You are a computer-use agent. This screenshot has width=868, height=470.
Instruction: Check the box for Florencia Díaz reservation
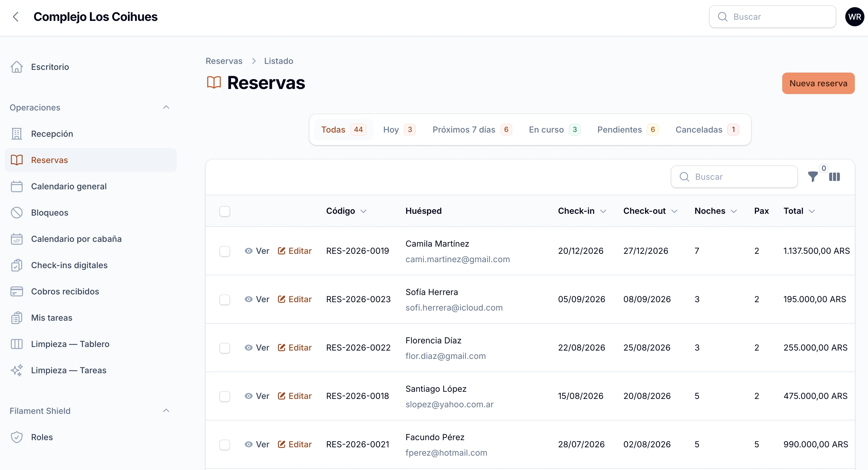(225, 348)
